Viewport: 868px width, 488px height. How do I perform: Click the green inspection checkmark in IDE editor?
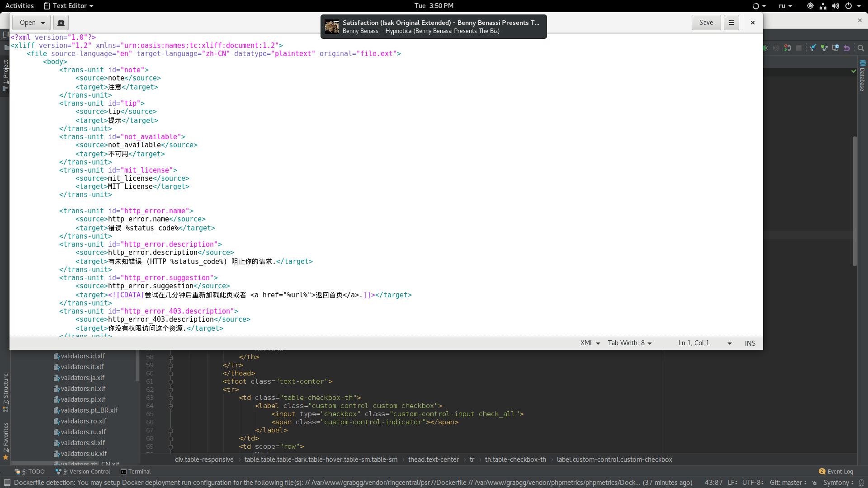point(854,71)
